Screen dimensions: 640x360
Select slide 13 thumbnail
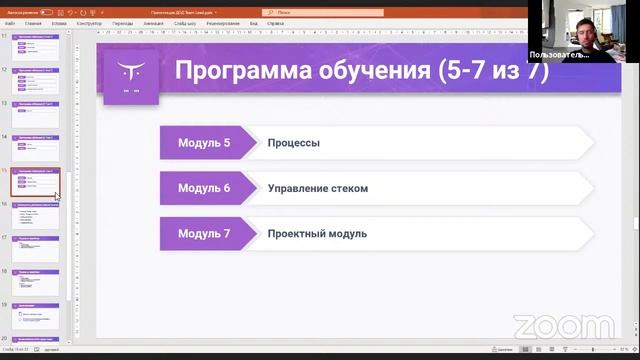(x=36, y=115)
